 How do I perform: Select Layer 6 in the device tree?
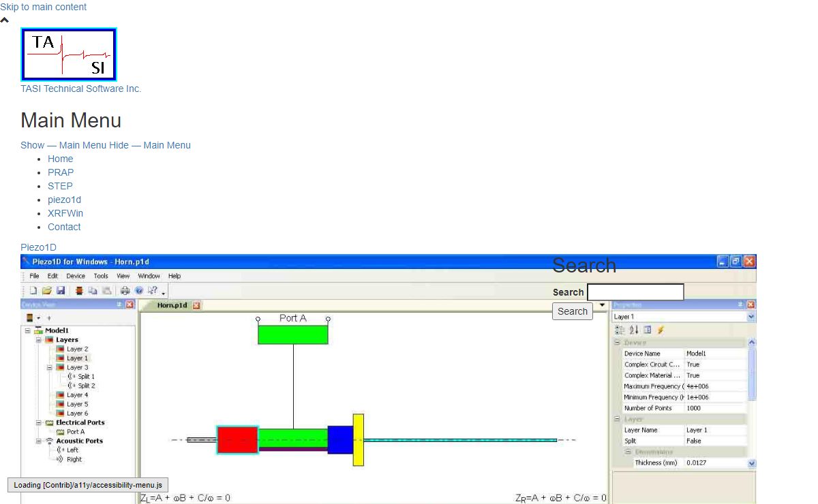(x=77, y=413)
